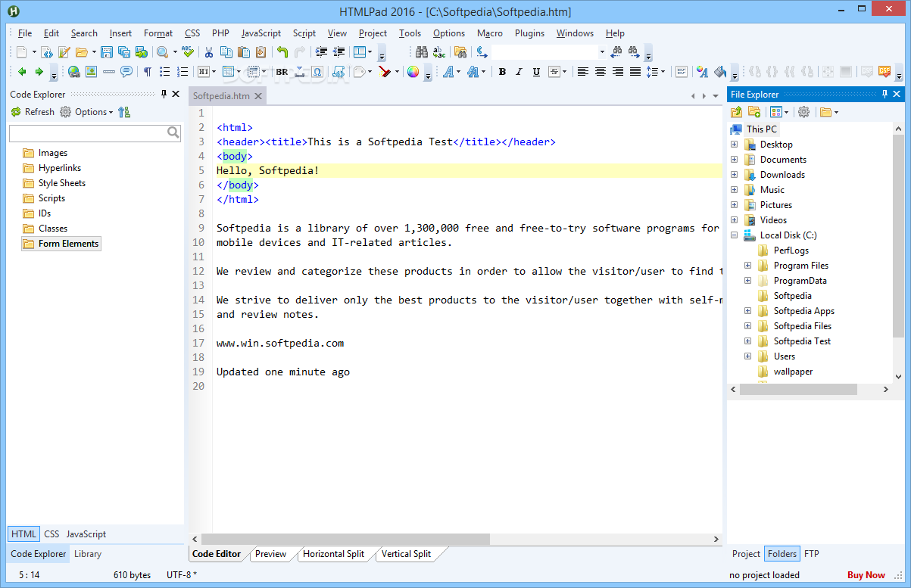
Task: Show CSS in Code Explorer
Action: tap(51, 534)
